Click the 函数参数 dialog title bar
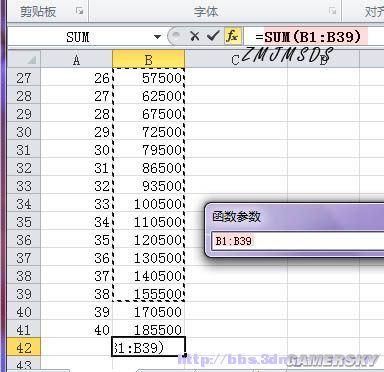Image resolution: width=384 pixels, height=372 pixels. click(295, 217)
